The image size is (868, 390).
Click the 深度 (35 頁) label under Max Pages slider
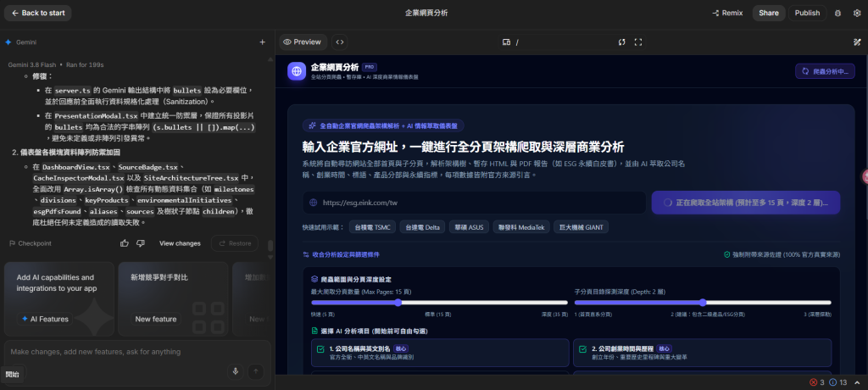tap(554, 314)
